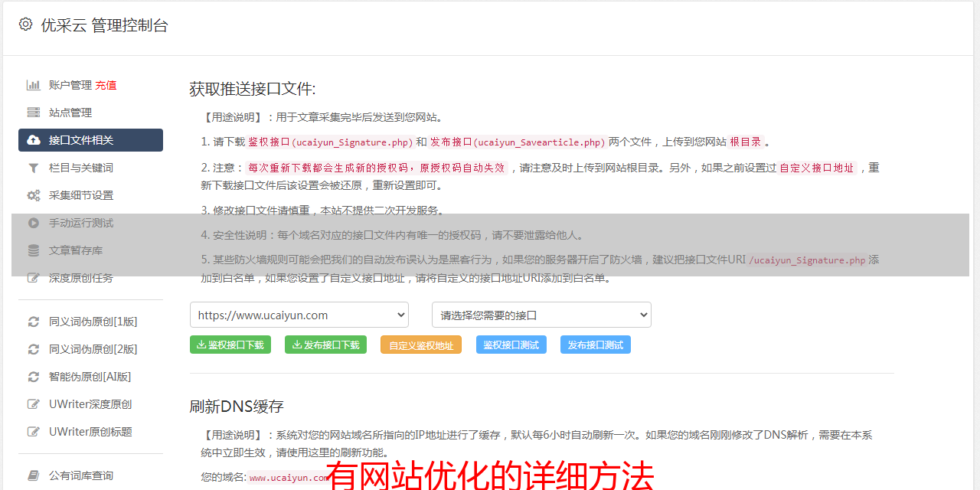
Task: Click the filter icon for 栏目与关键词
Action: 34,168
